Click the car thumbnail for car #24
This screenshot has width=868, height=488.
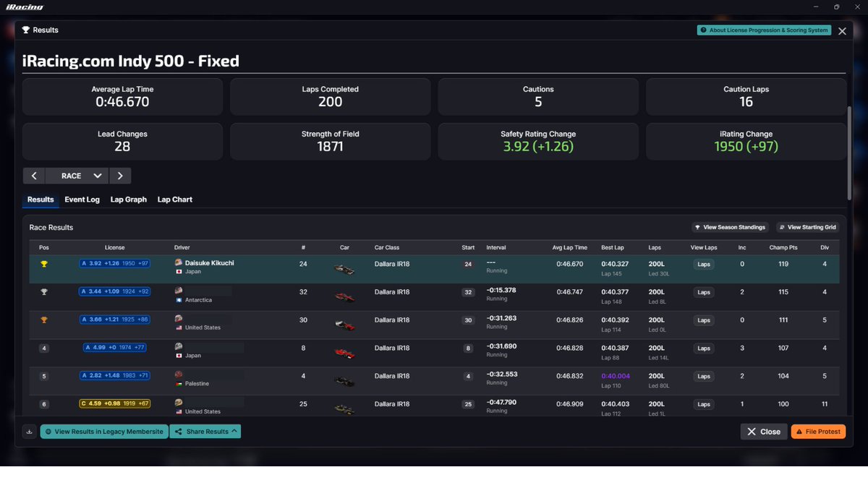[344, 269]
